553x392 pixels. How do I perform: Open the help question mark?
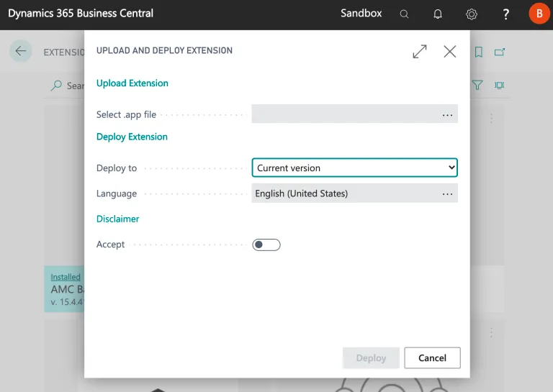click(505, 14)
